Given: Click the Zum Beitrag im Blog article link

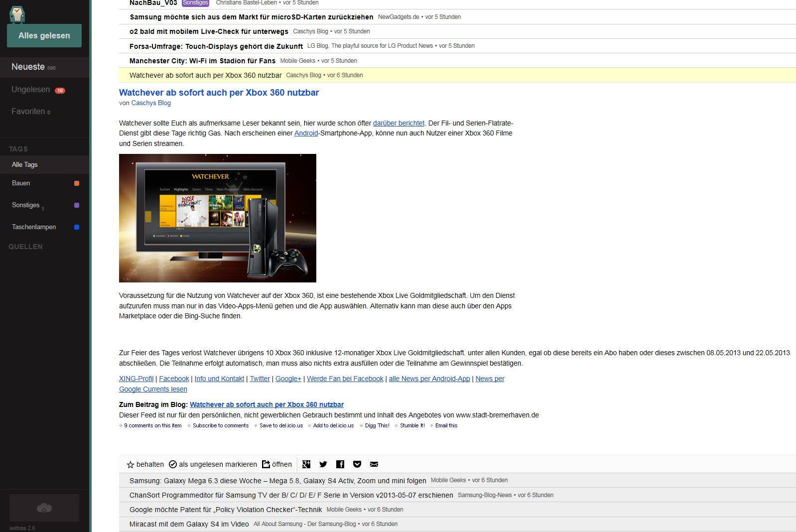Looking at the screenshot, I should (x=266, y=404).
